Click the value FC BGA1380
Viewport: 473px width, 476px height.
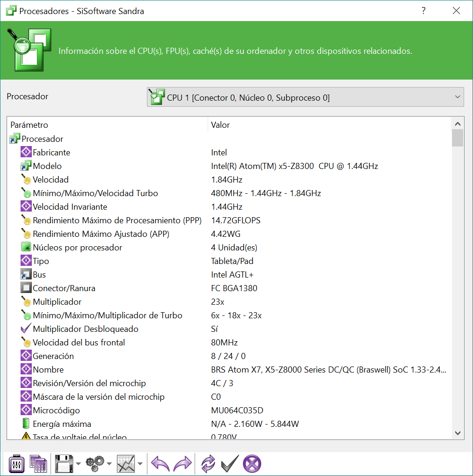(234, 288)
